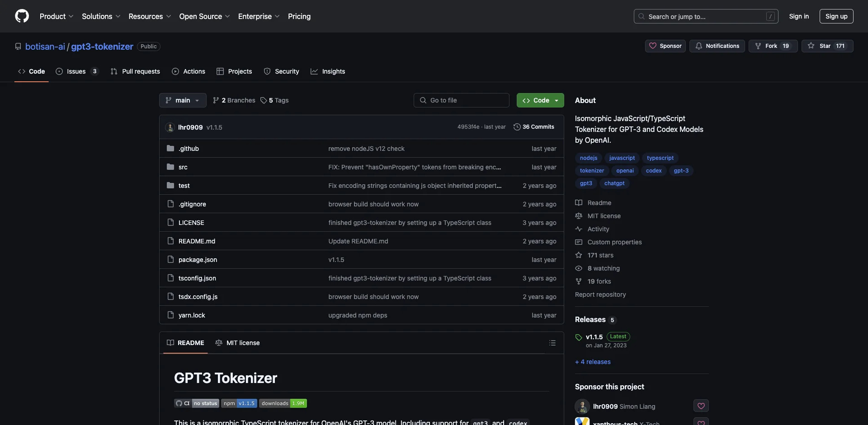Viewport: 868px width, 425px height.
Task: Click the Readme book icon in About
Action: 579,203
